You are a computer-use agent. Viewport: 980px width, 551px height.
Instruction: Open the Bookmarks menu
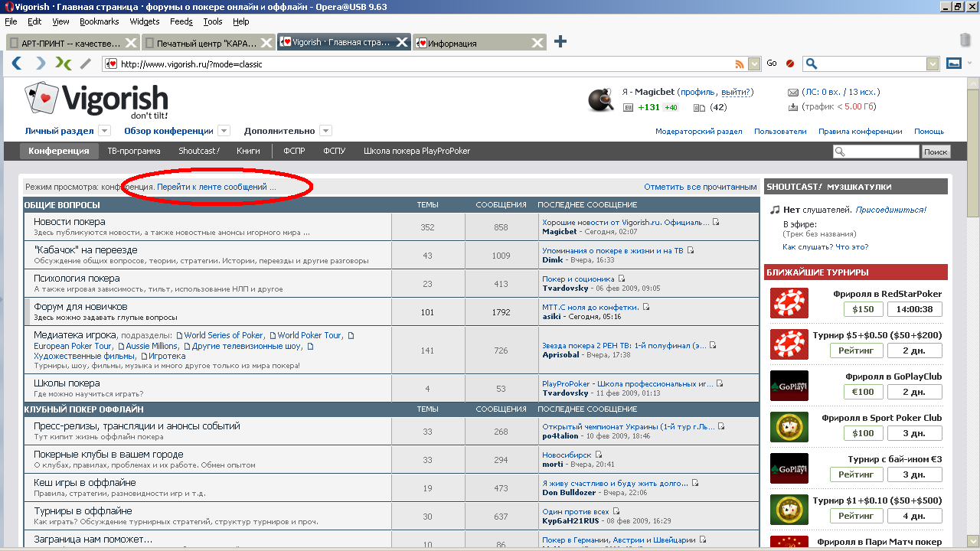99,21
